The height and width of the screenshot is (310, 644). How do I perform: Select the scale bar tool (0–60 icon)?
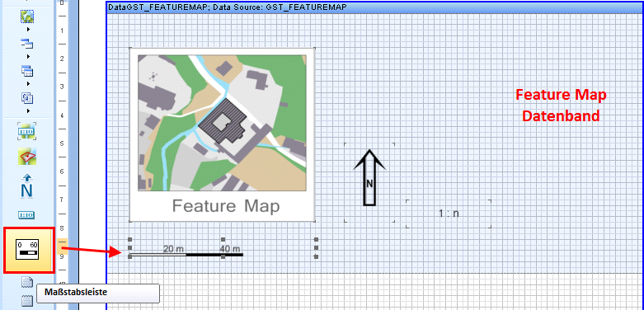pos(28,250)
